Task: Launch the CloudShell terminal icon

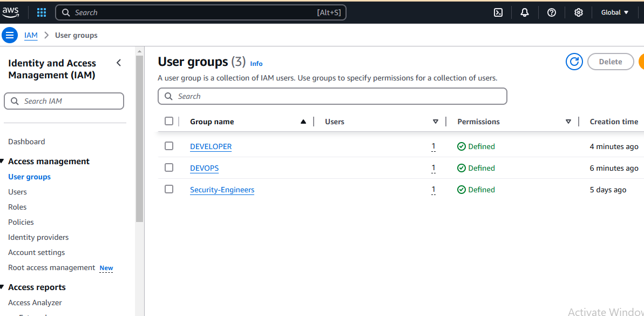Action: point(498,12)
